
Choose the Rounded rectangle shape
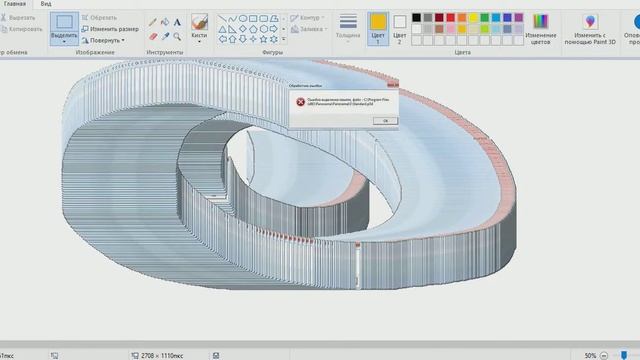click(x=264, y=19)
